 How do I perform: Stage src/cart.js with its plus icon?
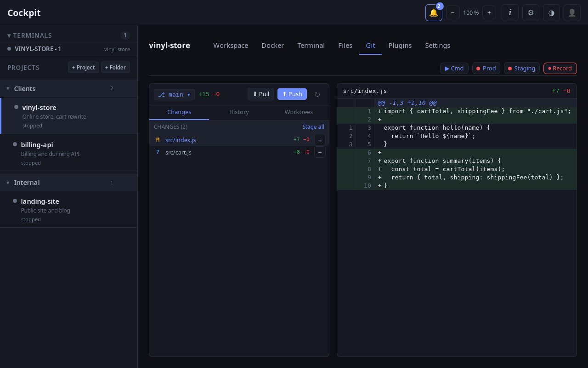[x=320, y=152]
